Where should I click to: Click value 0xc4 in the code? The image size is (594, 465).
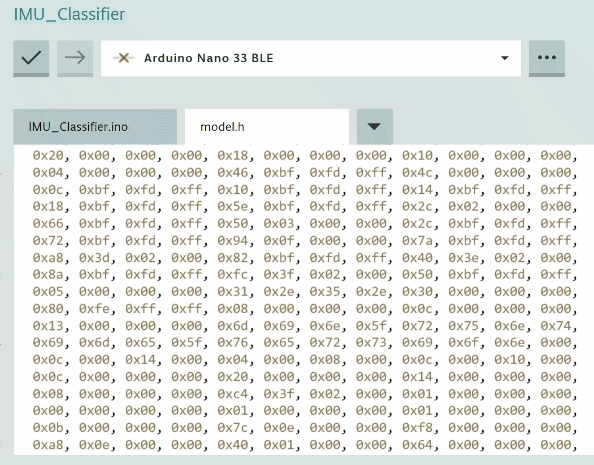coord(233,393)
